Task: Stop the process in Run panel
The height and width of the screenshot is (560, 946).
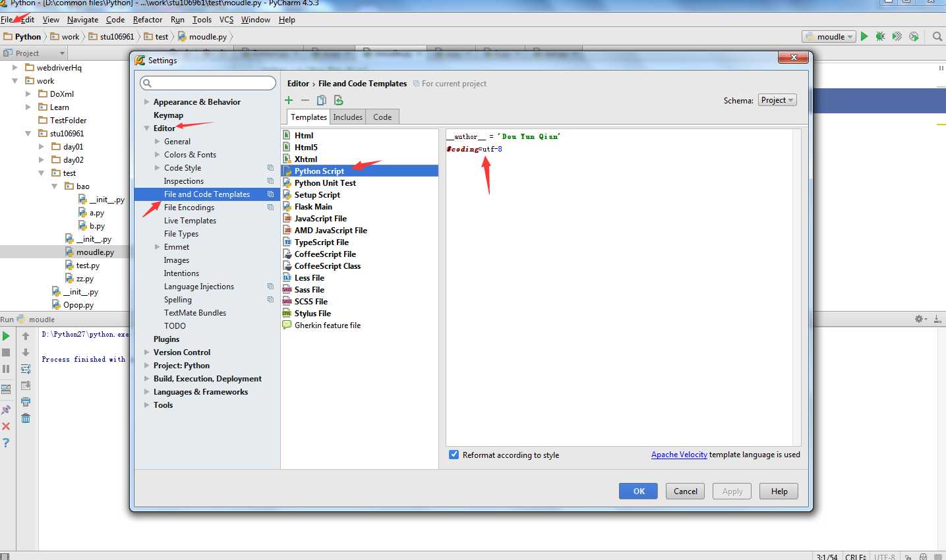Action: point(6,352)
